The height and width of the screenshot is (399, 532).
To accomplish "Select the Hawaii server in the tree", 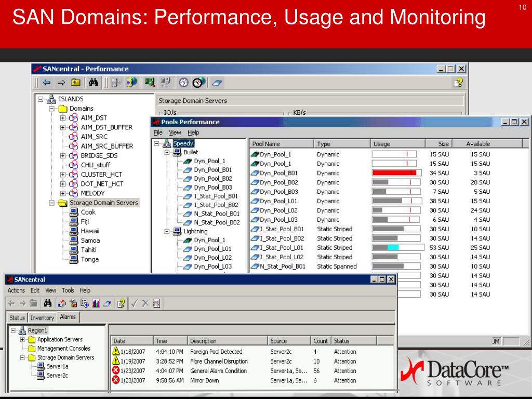I will [x=90, y=231].
